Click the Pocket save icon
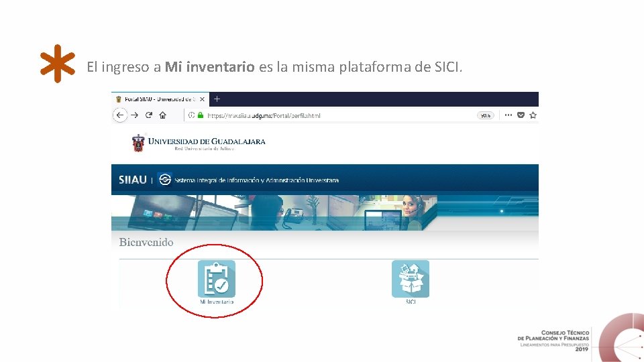The width and height of the screenshot is (644, 362). click(x=521, y=115)
